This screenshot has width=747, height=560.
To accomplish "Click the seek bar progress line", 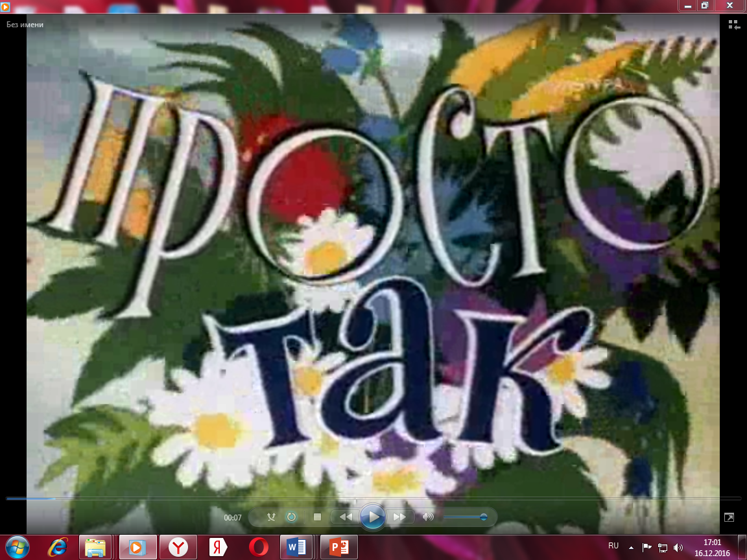I will [373, 498].
